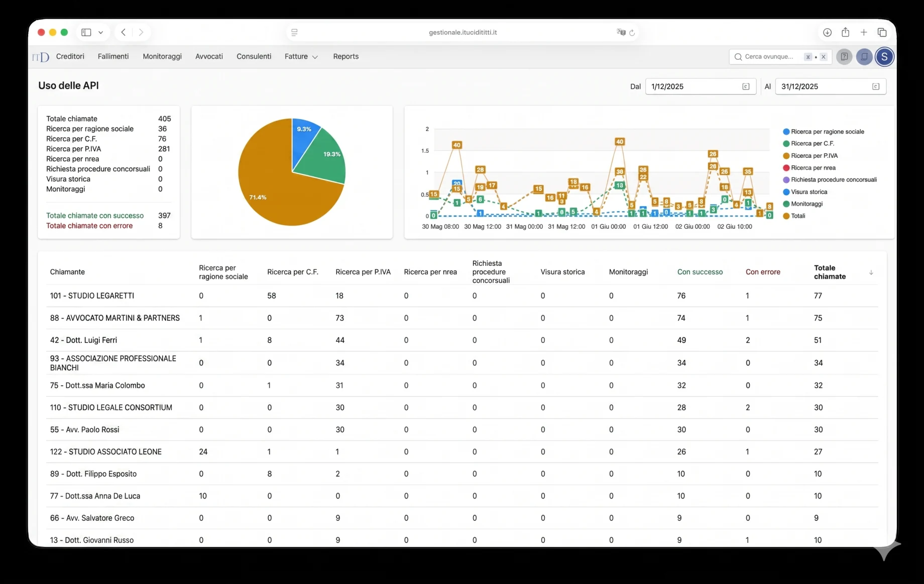
Task: Toggle the Ricerca per P.IVA legend series
Action: pos(811,156)
